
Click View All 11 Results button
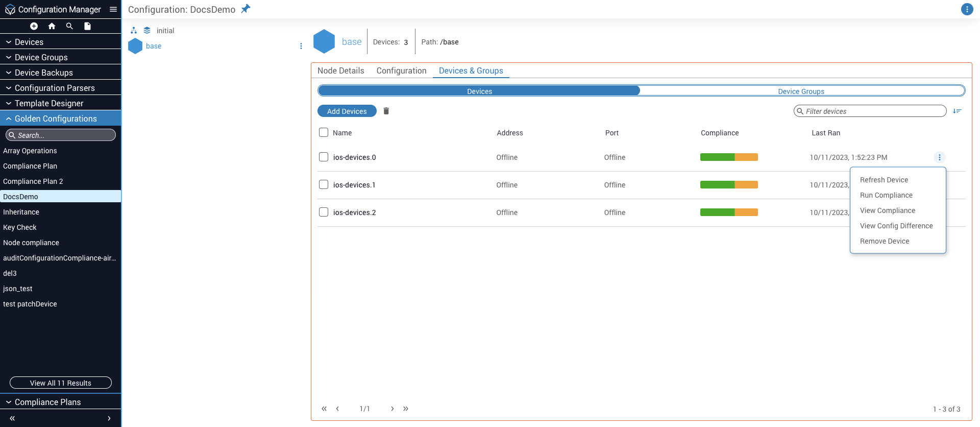pos(60,383)
